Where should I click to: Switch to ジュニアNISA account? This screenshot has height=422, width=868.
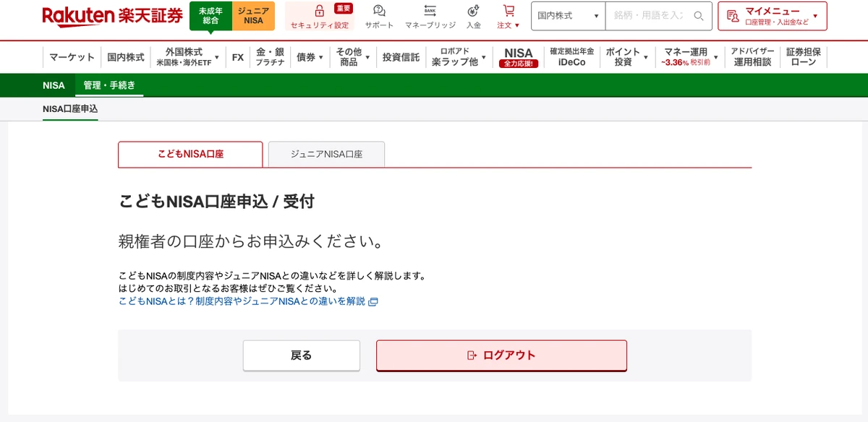pos(253,16)
